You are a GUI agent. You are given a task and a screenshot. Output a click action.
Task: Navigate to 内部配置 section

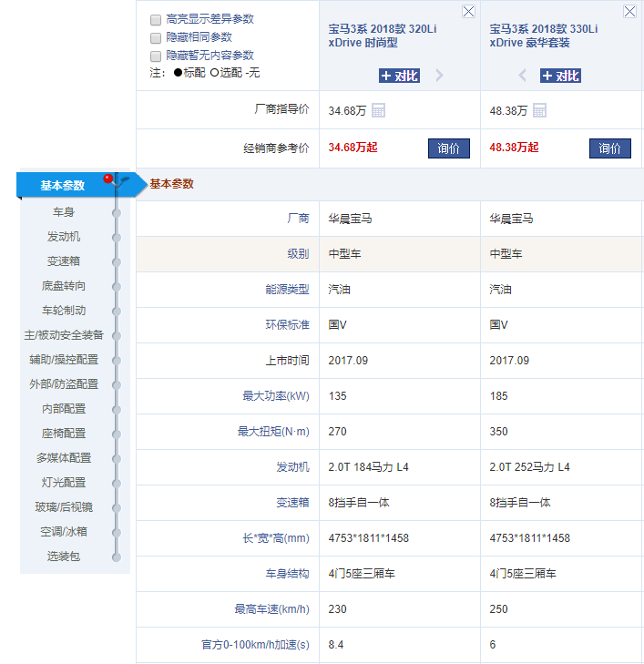64,409
